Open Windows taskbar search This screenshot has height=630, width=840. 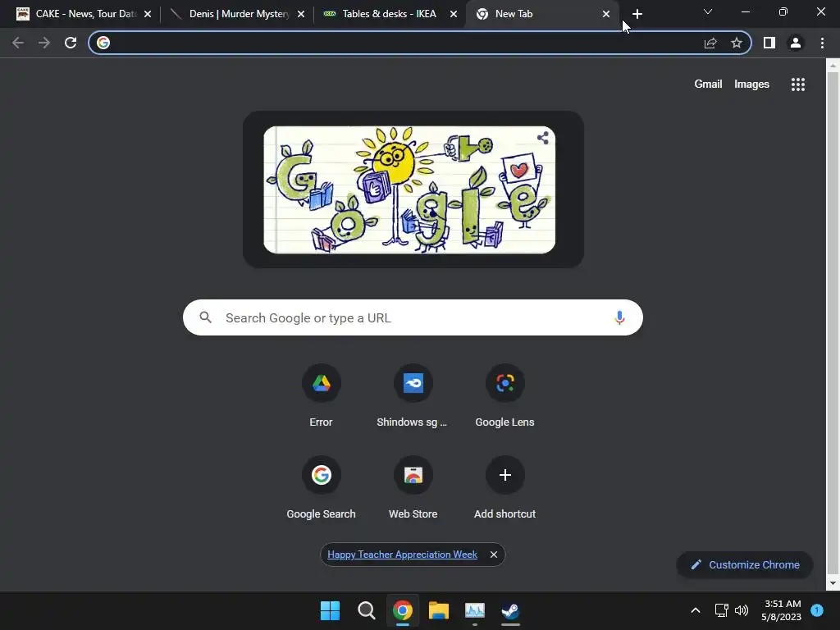(367, 610)
